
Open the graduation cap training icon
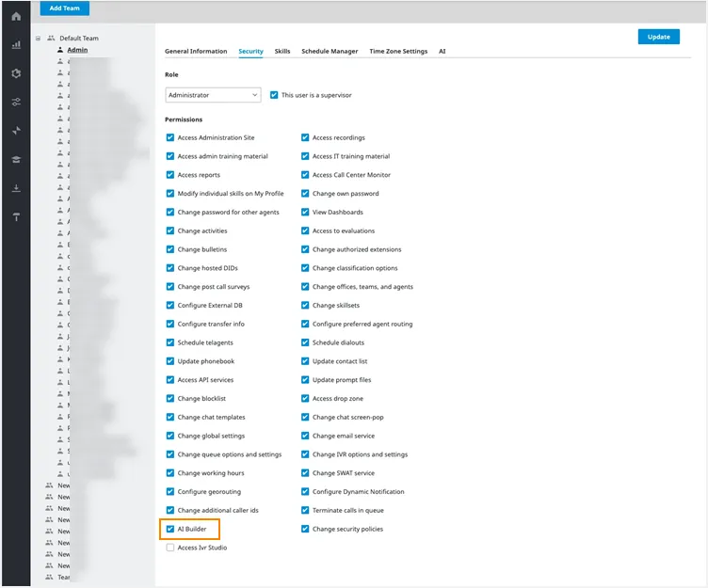coord(16,159)
